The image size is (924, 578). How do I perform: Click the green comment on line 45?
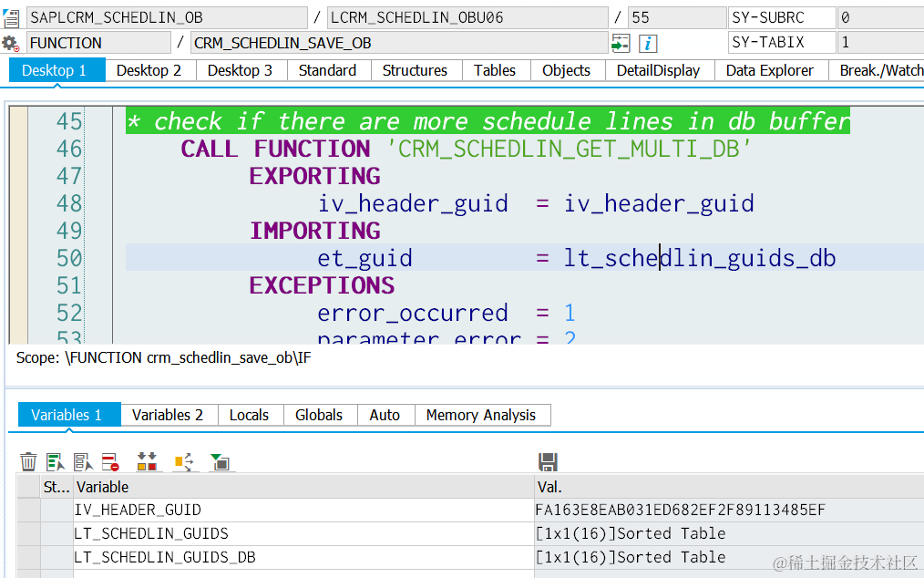coord(488,121)
